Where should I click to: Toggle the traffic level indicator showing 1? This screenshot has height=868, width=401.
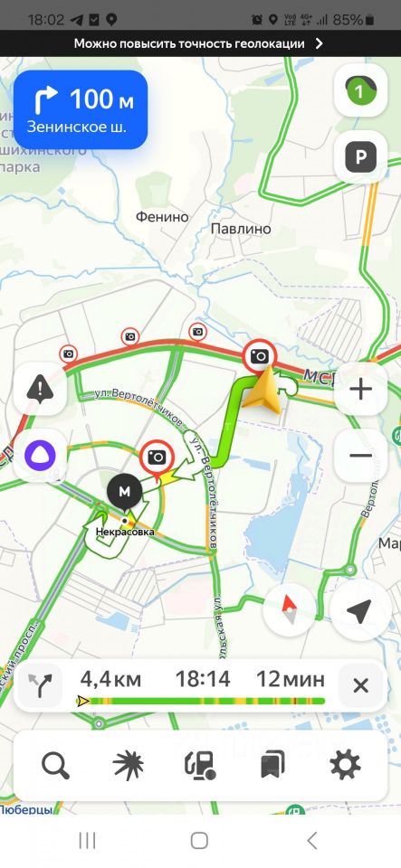(x=360, y=91)
